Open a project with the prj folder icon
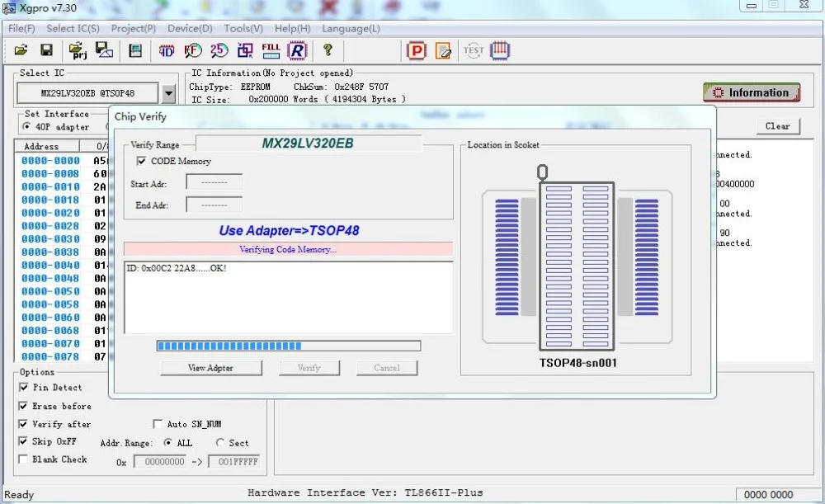 [78, 50]
